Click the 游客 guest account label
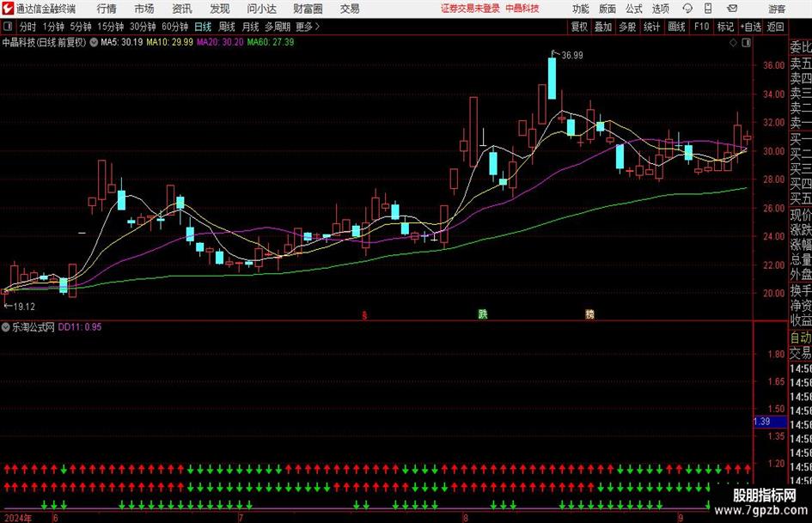The width and height of the screenshot is (812, 523). pos(777,9)
